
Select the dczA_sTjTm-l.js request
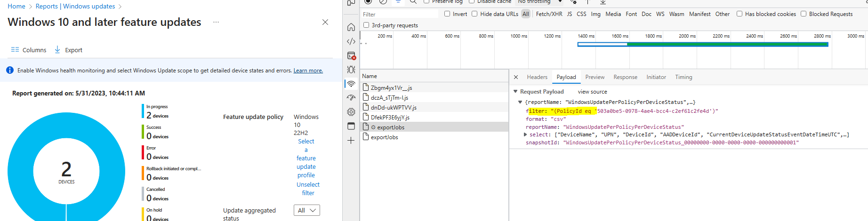click(x=434, y=97)
